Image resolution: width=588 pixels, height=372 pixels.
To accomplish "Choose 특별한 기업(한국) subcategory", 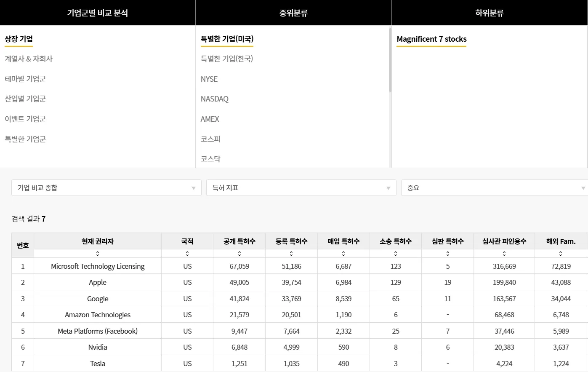I will click(227, 59).
